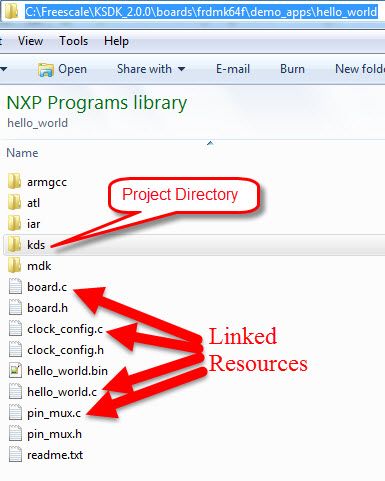
Task: Click the hello_world.c file name
Action: 62,392
